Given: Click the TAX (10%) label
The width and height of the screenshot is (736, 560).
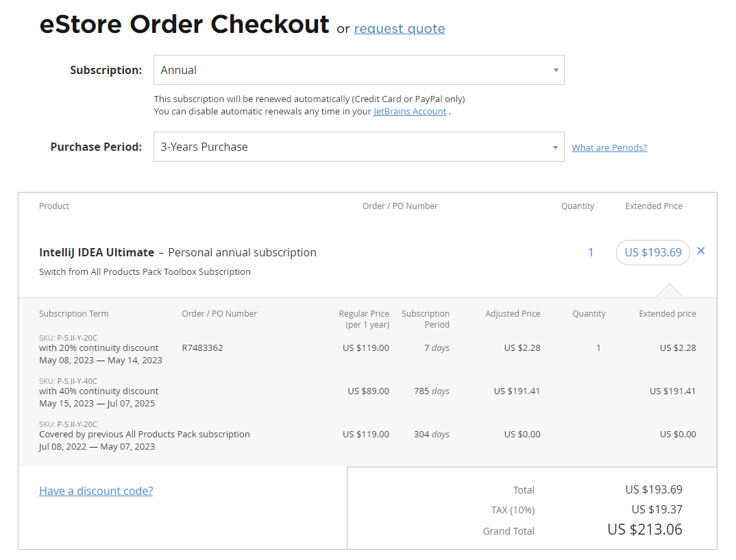Looking at the screenshot, I should click(513, 510).
